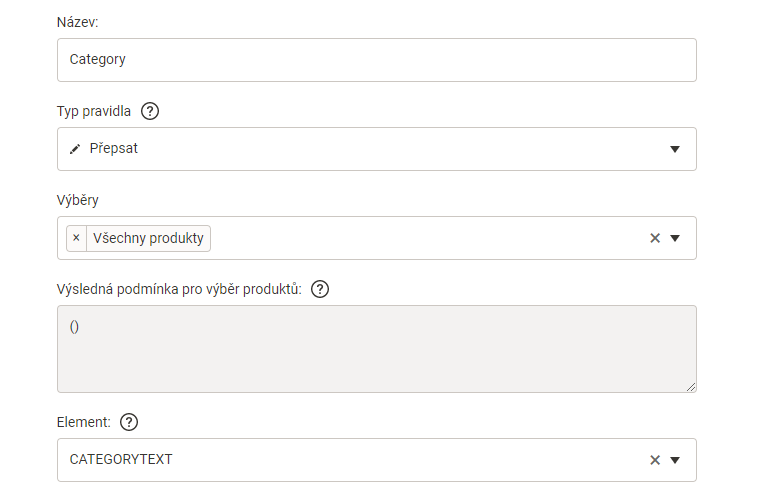The height and width of the screenshot is (493, 784).
Task: Click the pencil icon beside Přepsat
Action: click(75, 149)
